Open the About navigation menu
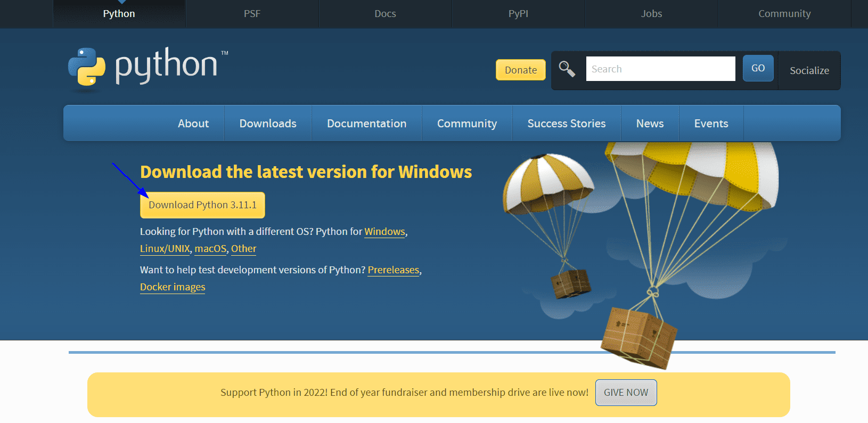The image size is (868, 423). [x=193, y=124]
